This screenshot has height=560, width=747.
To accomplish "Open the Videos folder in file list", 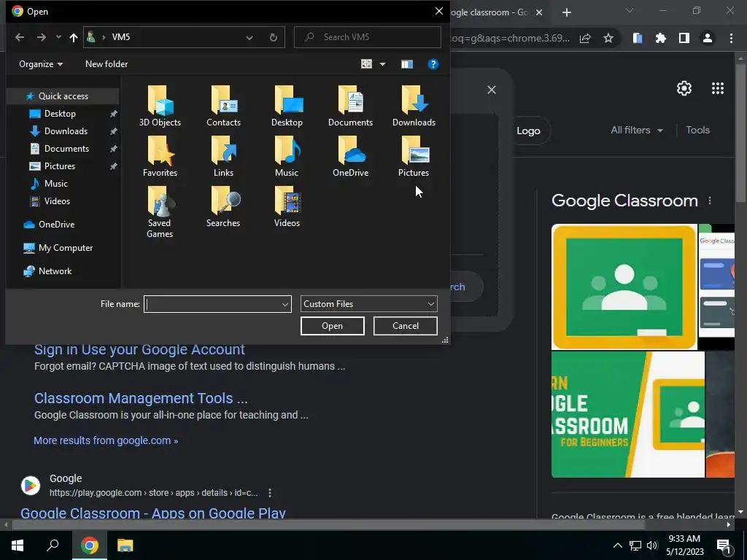I will click(287, 206).
